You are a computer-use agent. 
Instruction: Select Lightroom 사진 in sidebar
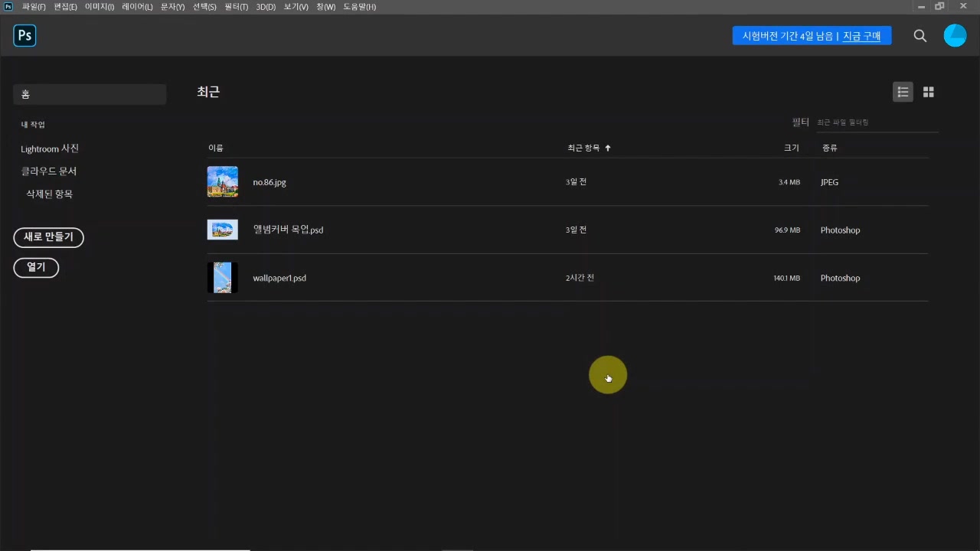pyautogui.click(x=50, y=148)
